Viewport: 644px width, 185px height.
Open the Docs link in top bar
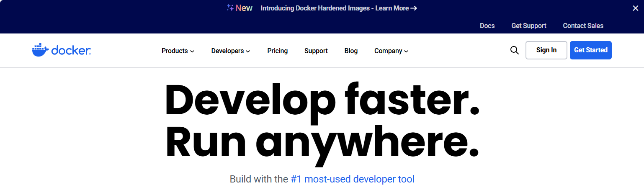[x=487, y=26]
